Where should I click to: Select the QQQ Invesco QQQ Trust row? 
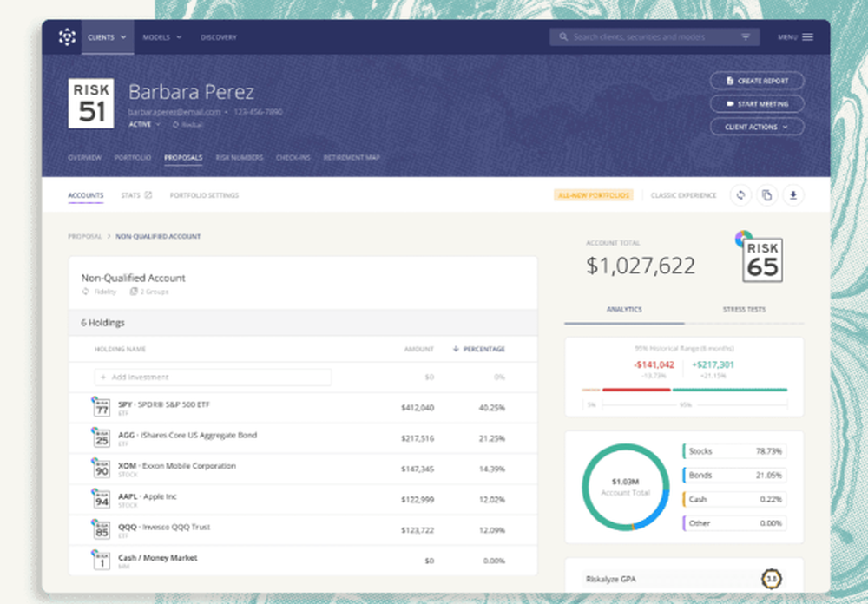pos(303,530)
